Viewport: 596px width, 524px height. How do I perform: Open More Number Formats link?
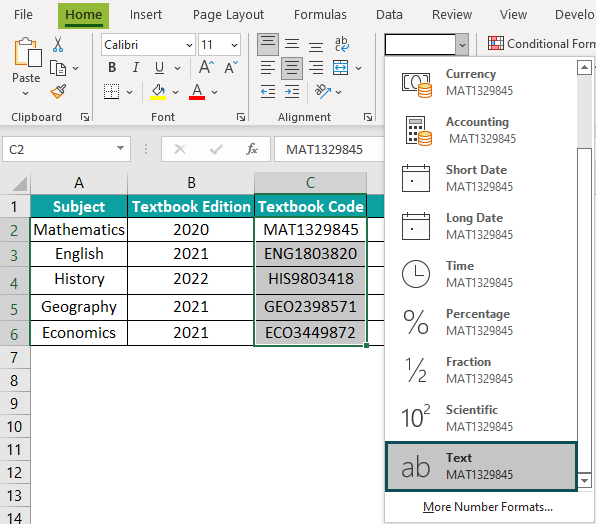pos(488,507)
